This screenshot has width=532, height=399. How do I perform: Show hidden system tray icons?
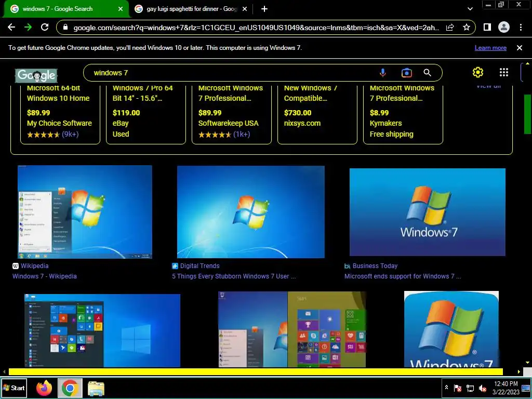[446, 388]
